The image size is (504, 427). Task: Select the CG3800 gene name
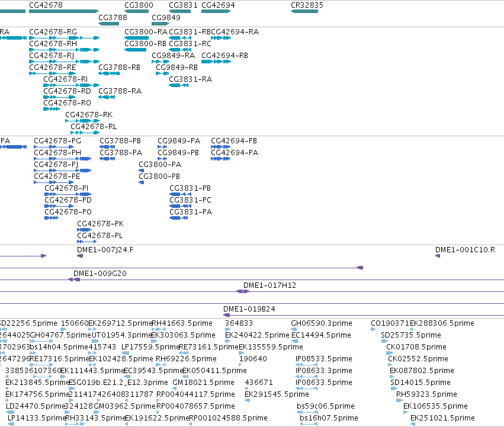tap(139, 5)
